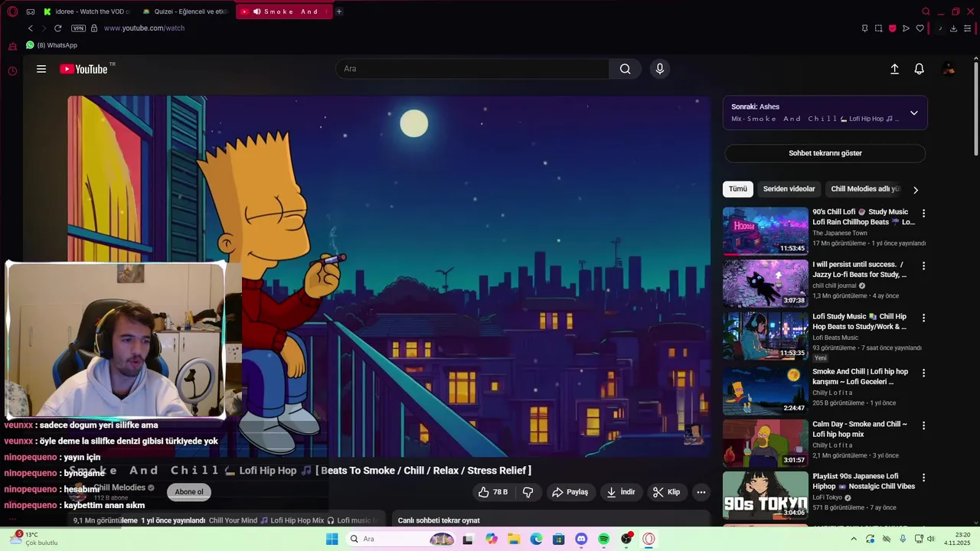The image size is (980, 551).
Task: Open options for 90's Chill Lofi video
Action: [x=923, y=214]
